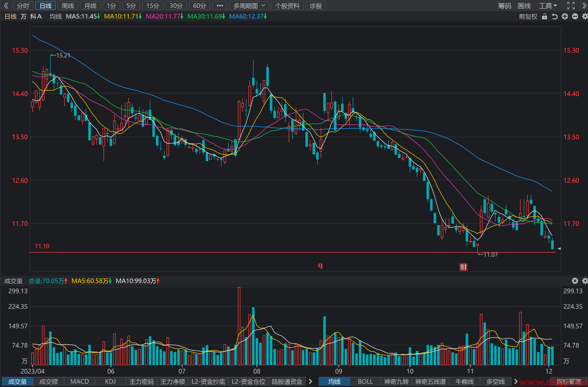The width and height of the screenshot is (588, 387).
Task: Click the red 财 marker on chart
Action: 463,267
